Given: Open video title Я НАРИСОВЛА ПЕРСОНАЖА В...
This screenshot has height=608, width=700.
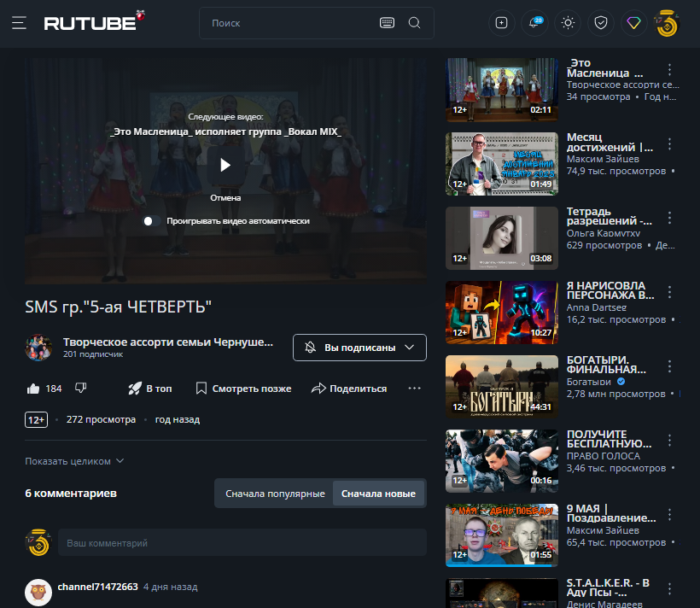Looking at the screenshot, I should click(x=610, y=290).
